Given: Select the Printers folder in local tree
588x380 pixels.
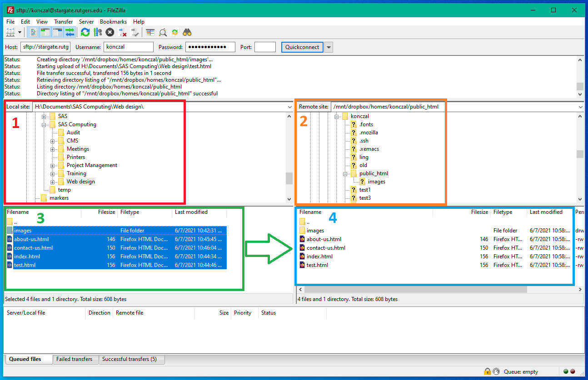Looking at the screenshot, I should click(76, 157).
